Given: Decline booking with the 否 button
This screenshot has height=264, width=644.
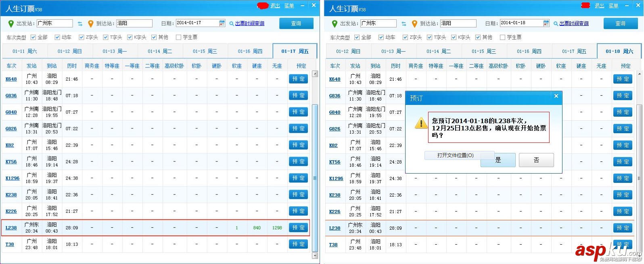Looking at the screenshot, I should click(x=536, y=160).
